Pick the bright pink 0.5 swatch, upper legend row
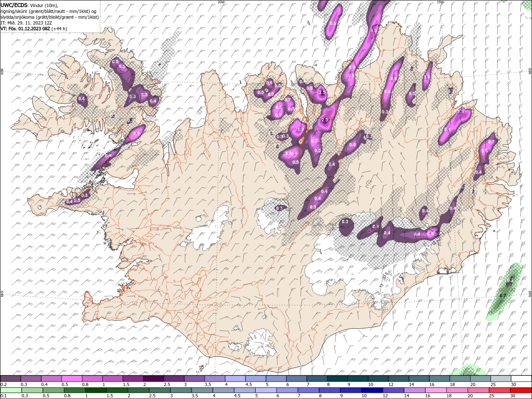 point(71,379)
